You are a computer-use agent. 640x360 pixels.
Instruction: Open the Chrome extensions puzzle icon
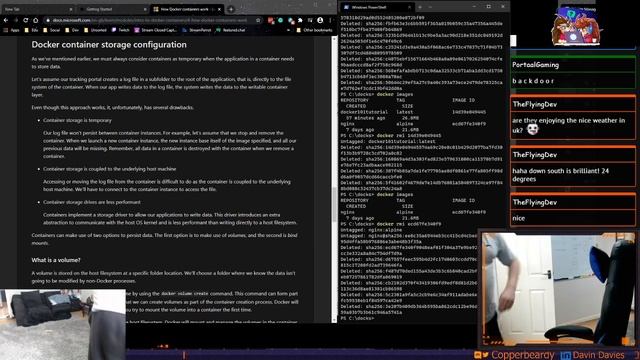pyautogui.click(x=300, y=20)
